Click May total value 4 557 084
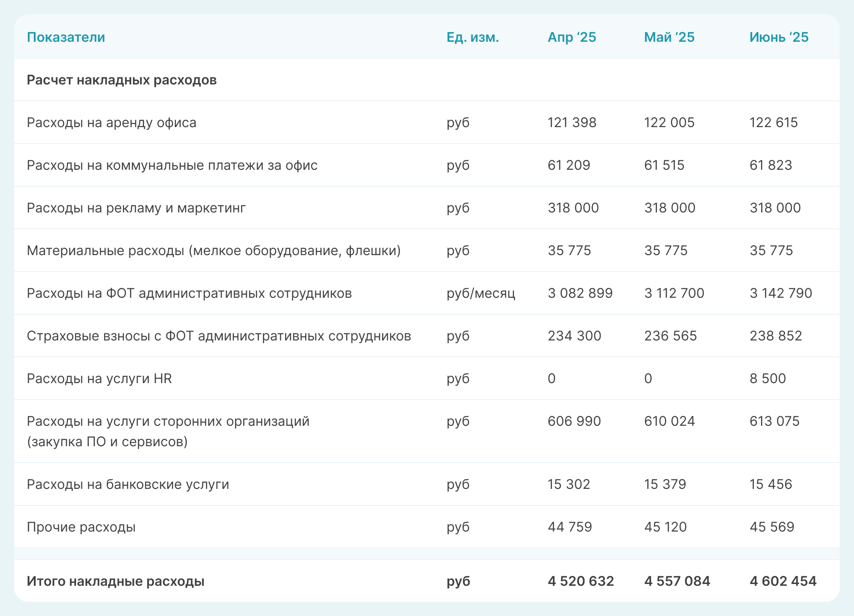 tap(677, 581)
